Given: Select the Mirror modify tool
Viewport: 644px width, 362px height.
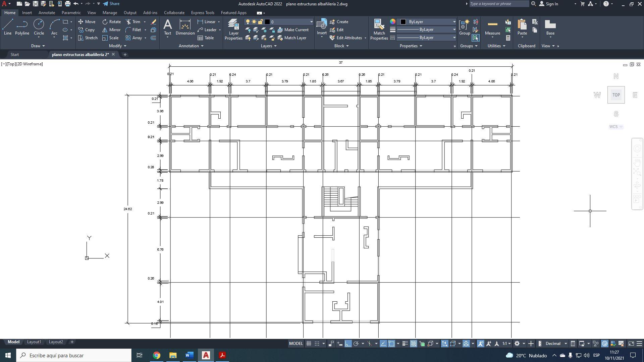Looking at the screenshot, I should 111,30.
